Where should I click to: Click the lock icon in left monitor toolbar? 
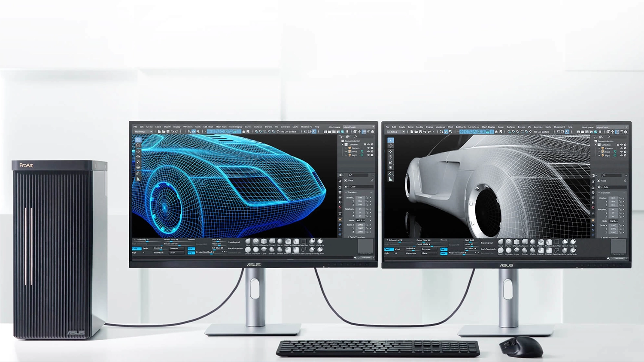243,132
